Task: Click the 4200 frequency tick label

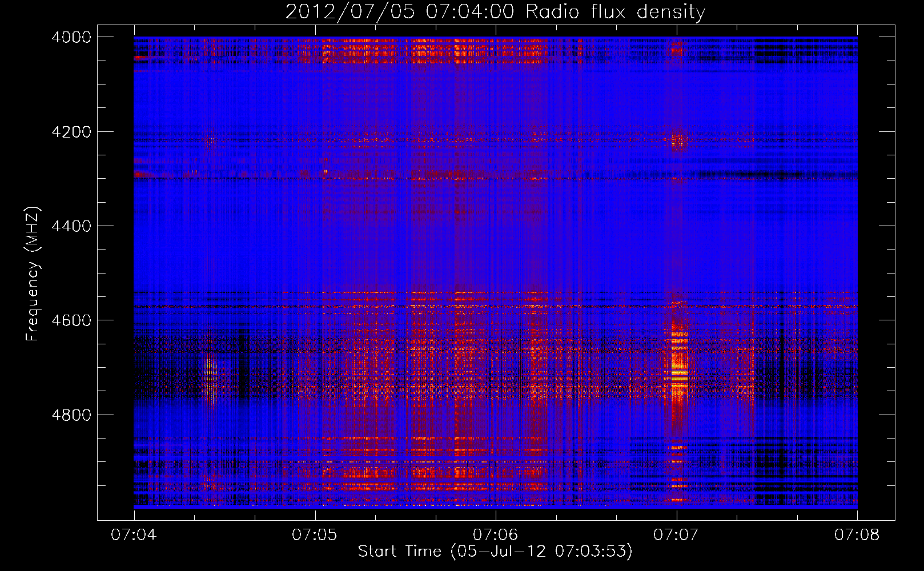Action: [x=71, y=132]
